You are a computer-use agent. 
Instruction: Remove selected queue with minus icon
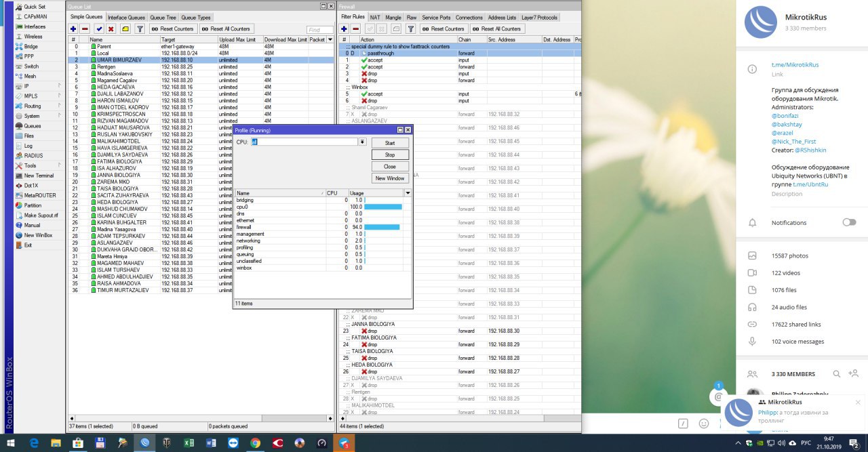[x=85, y=29]
